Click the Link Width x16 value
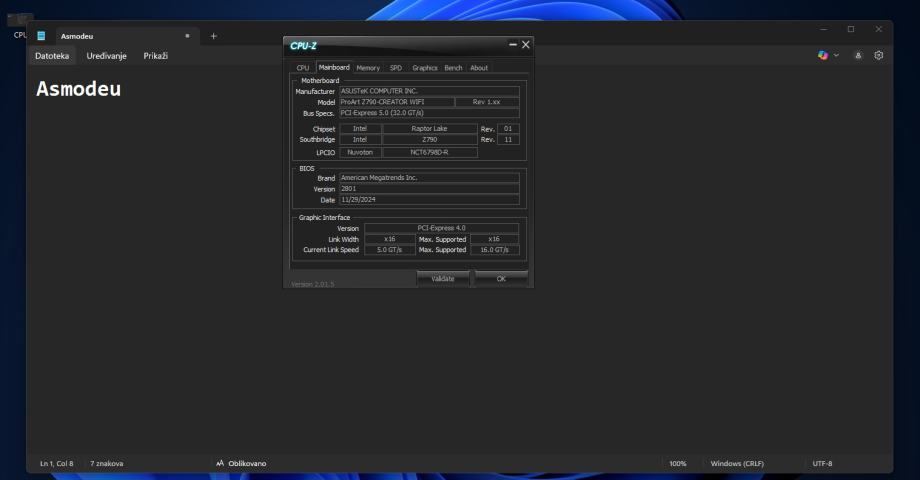This screenshot has height=480, width=920. [x=390, y=239]
